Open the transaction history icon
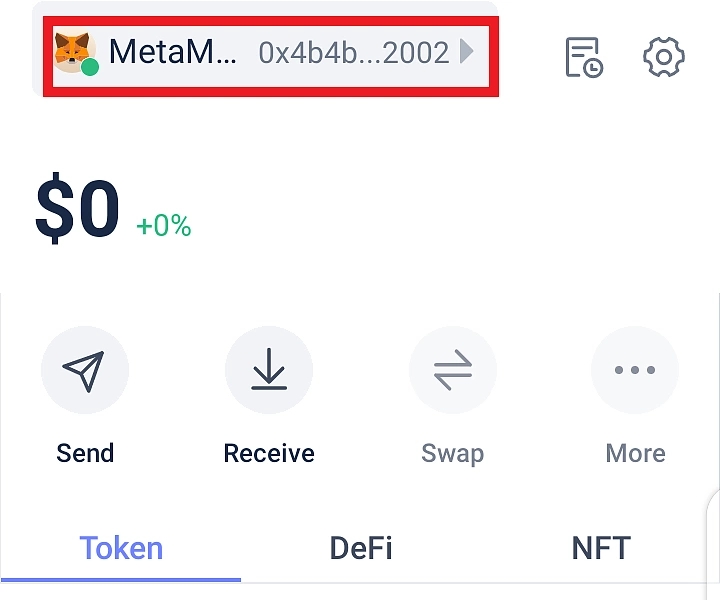 (x=583, y=57)
